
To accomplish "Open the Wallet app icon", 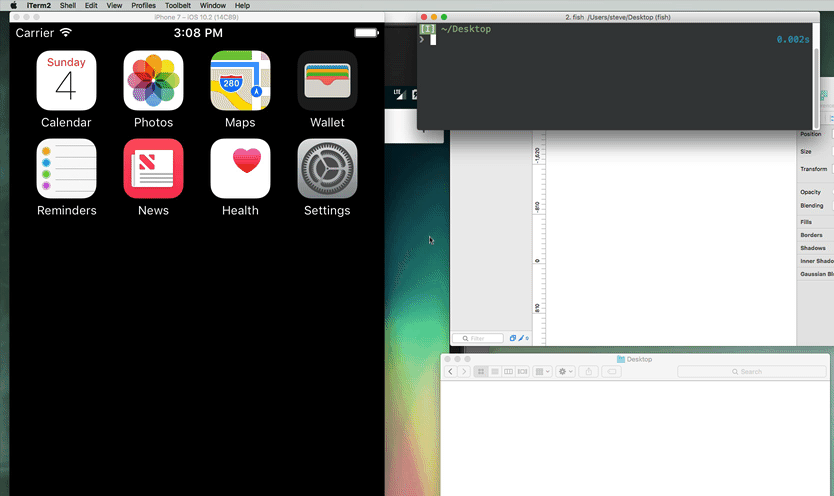I will point(327,81).
